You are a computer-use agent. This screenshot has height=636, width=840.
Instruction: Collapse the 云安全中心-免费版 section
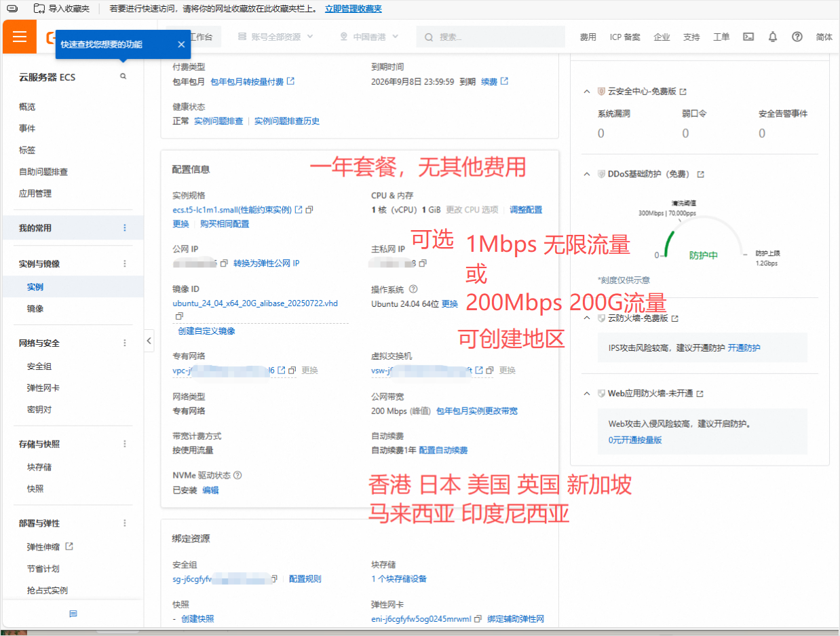(x=587, y=91)
